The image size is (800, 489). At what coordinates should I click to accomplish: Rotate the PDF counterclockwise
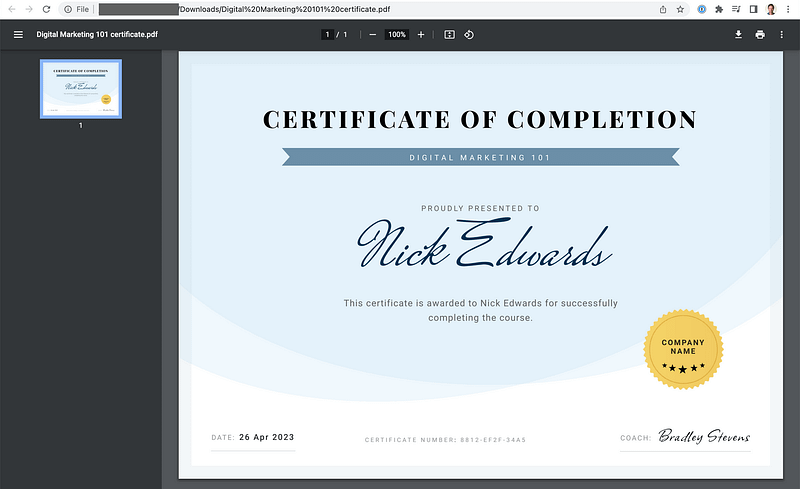coord(469,34)
